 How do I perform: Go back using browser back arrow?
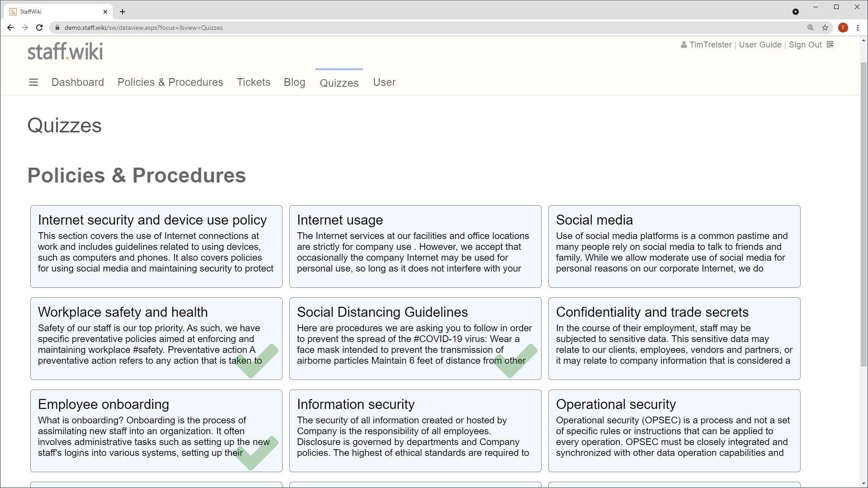pos(10,28)
